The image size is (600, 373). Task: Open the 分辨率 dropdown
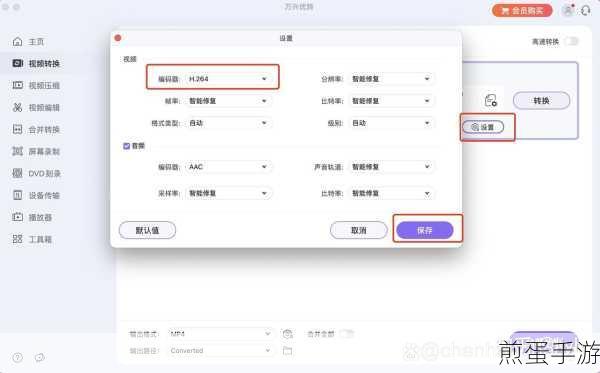click(x=391, y=79)
